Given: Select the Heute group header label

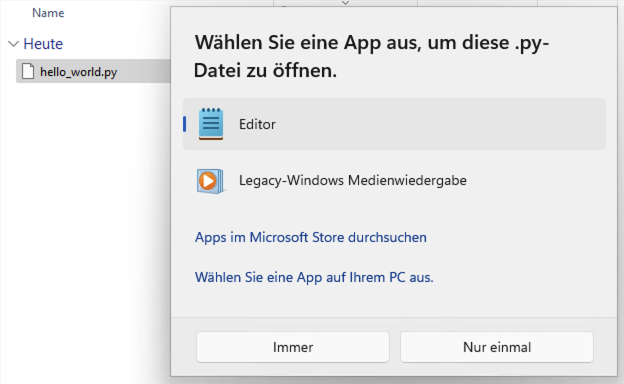Looking at the screenshot, I should click(43, 44).
